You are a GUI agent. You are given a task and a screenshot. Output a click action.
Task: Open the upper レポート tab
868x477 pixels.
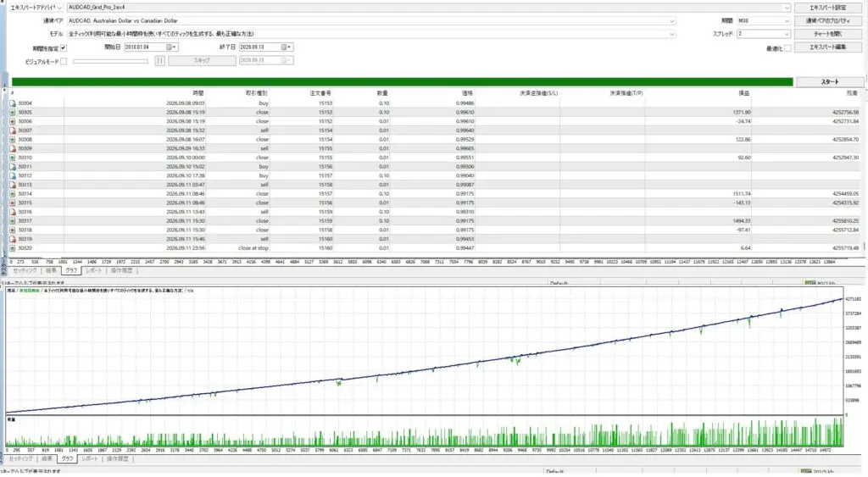click(x=94, y=270)
